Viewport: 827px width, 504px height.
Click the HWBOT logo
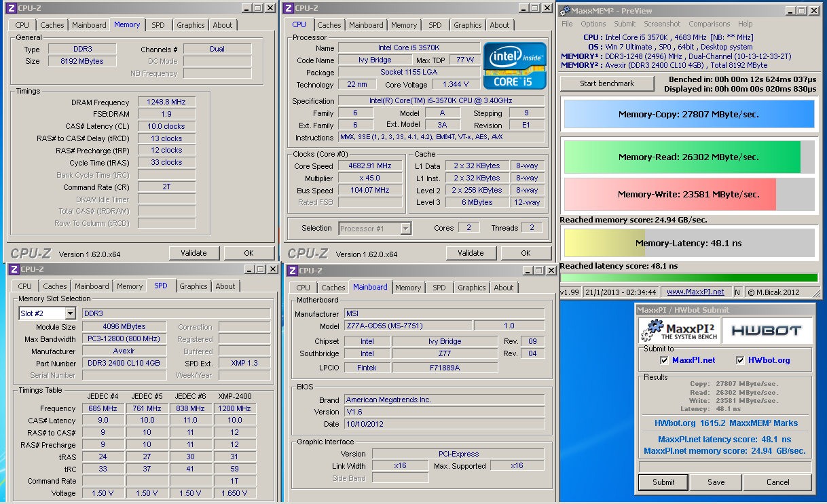(766, 330)
